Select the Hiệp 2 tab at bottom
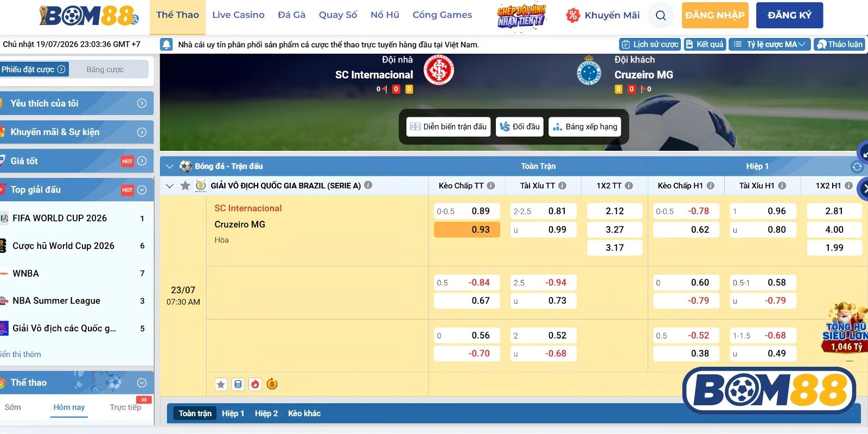The width and height of the screenshot is (868, 434). 266,413
